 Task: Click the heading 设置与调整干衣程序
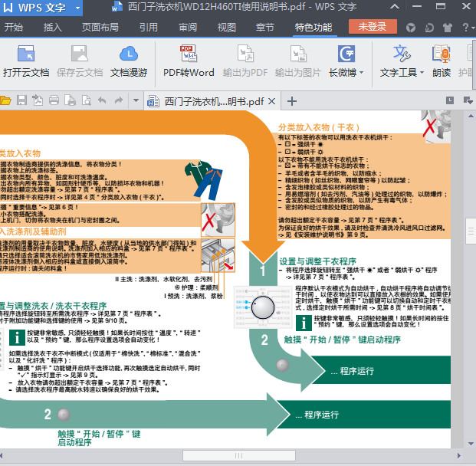tap(318, 261)
